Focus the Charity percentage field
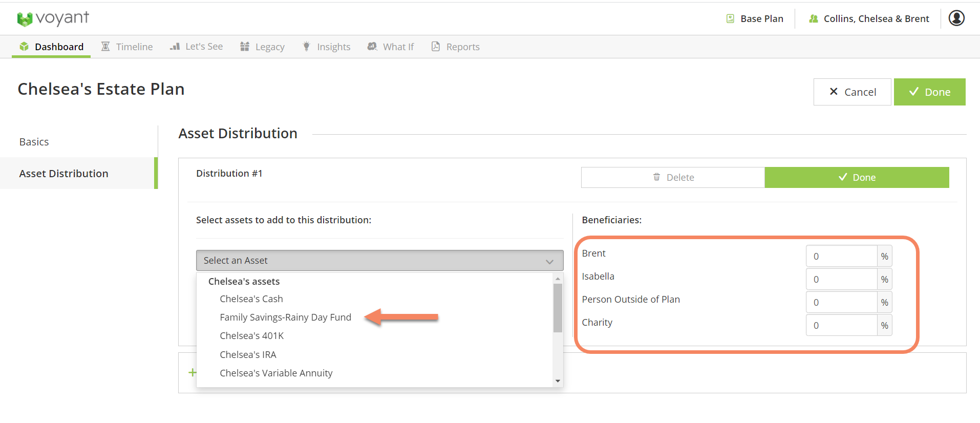 (841, 326)
